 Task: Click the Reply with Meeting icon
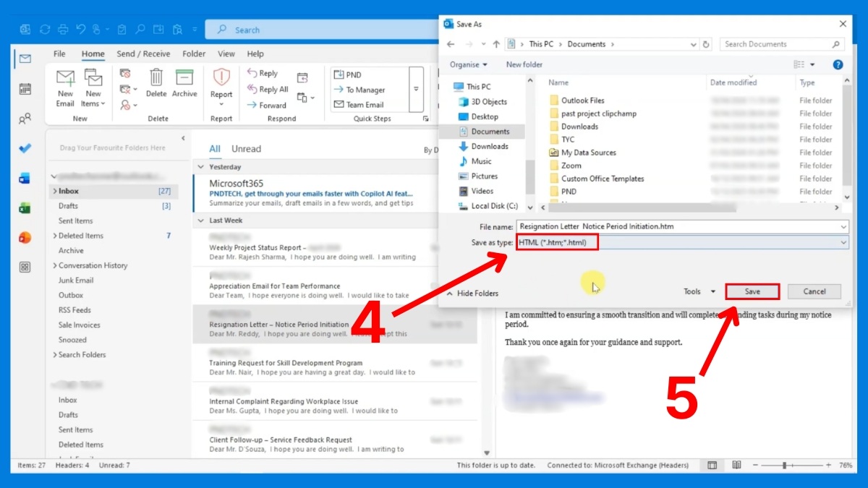(x=302, y=78)
